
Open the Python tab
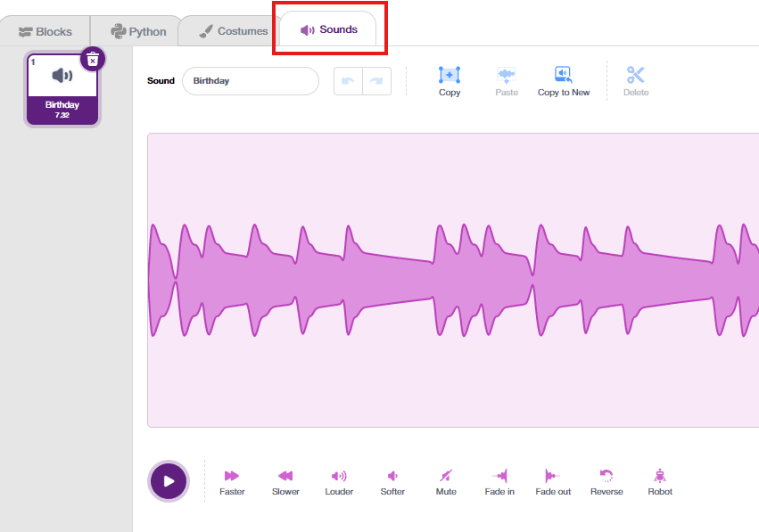pos(138,31)
